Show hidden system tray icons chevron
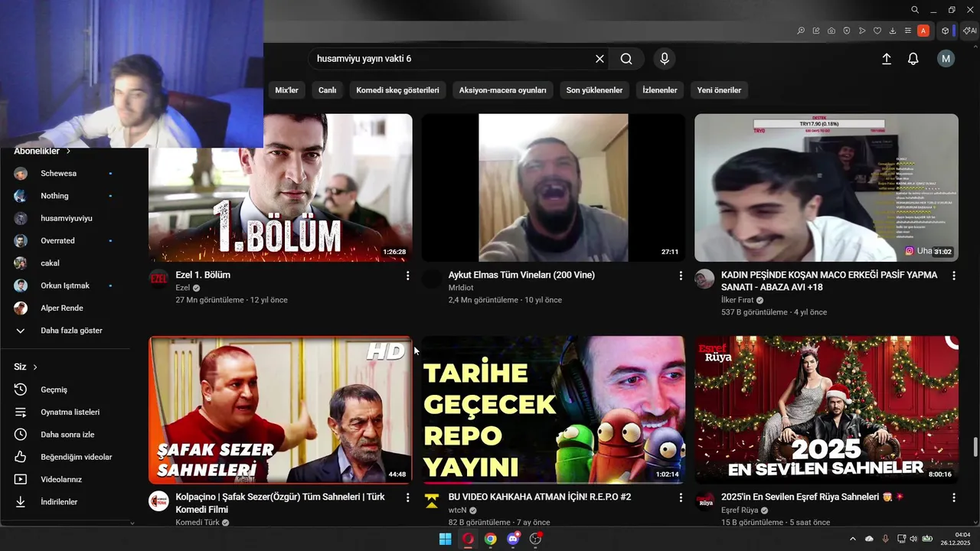 853,539
